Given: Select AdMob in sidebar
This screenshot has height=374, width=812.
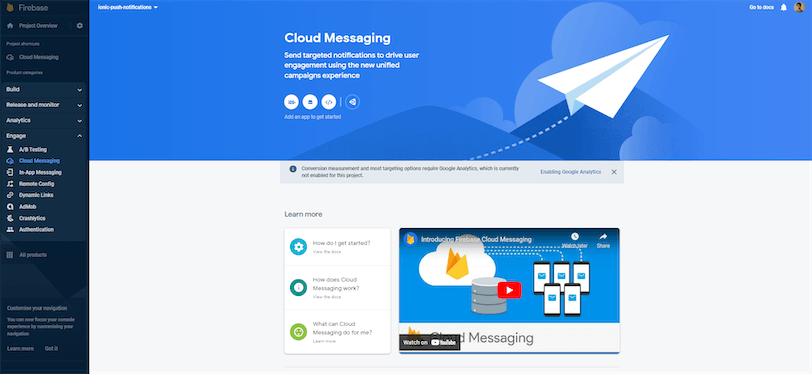Looking at the screenshot, I should [27, 206].
